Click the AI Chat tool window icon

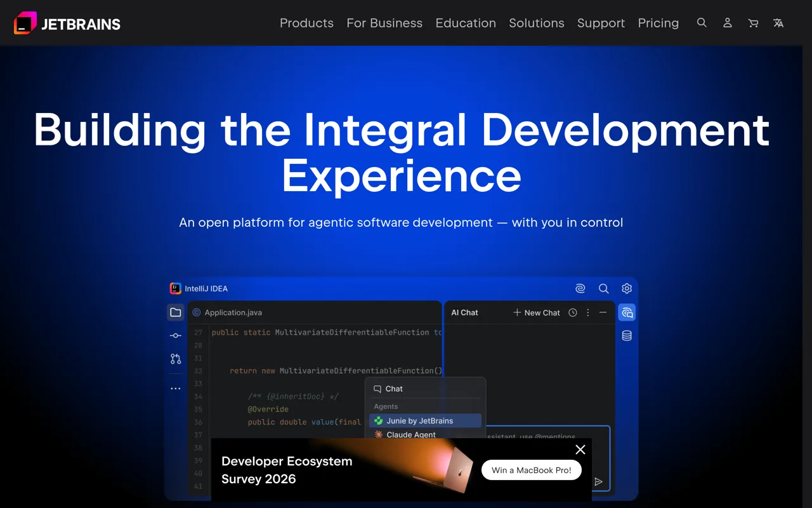[x=627, y=312]
